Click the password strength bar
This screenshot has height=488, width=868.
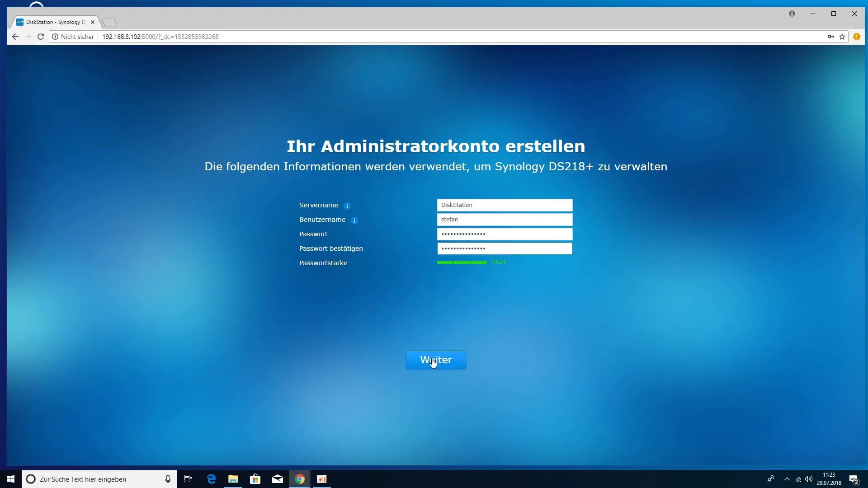coord(462,263)
